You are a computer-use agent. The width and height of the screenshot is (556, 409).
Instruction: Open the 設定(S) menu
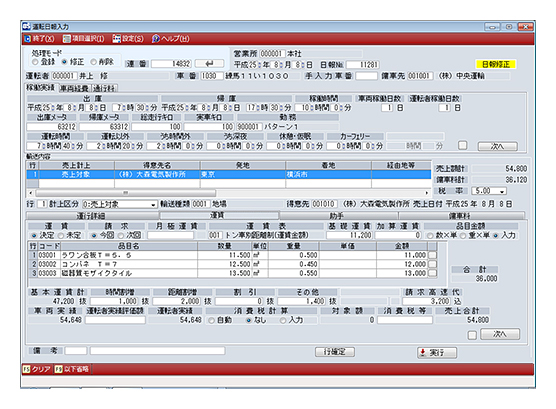[x=128, y=39]
